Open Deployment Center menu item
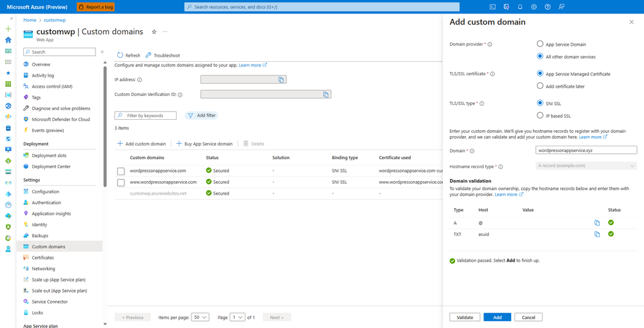The height and width of the screenshot is (328, 644). point(52,167)
